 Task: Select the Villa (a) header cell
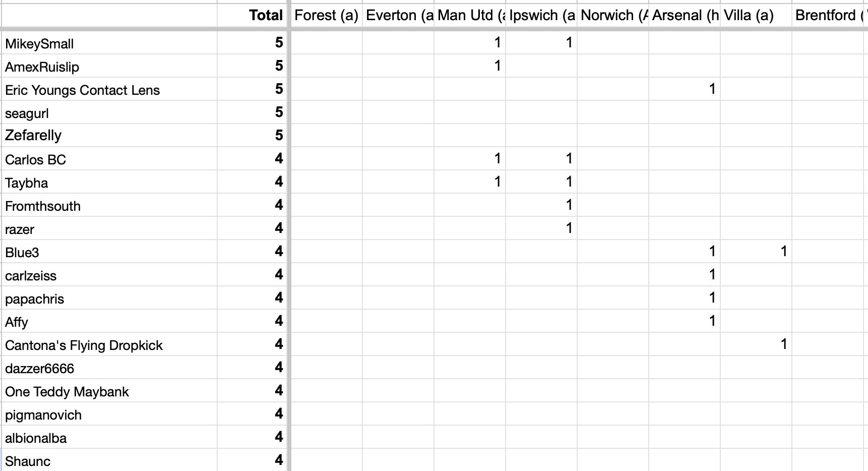coord(756,15)
